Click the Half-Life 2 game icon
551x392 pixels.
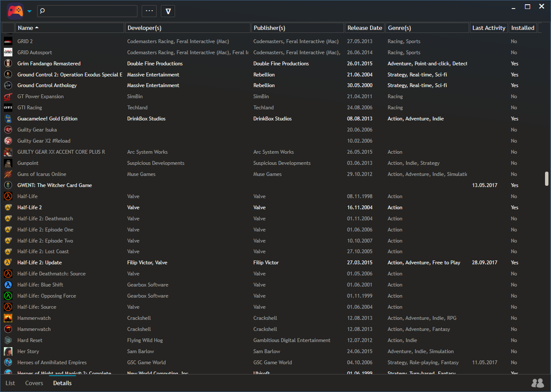[x=8, y=208]
